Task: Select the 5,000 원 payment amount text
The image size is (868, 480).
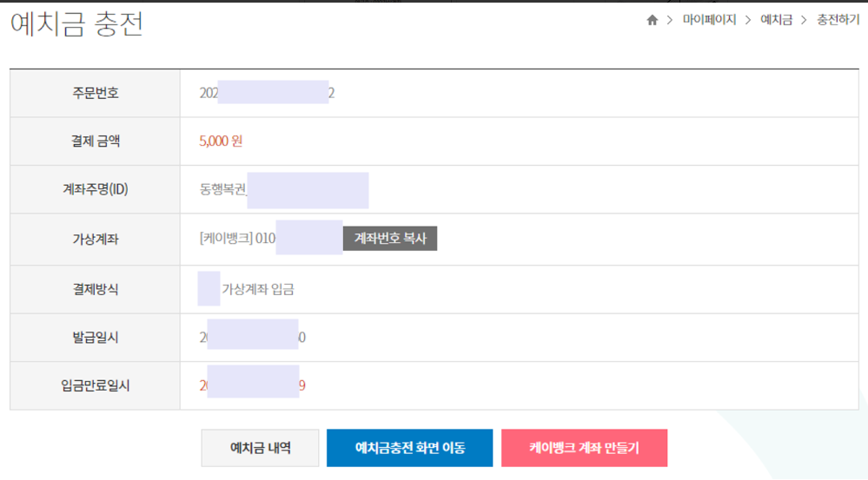Action: coord(221,141)
